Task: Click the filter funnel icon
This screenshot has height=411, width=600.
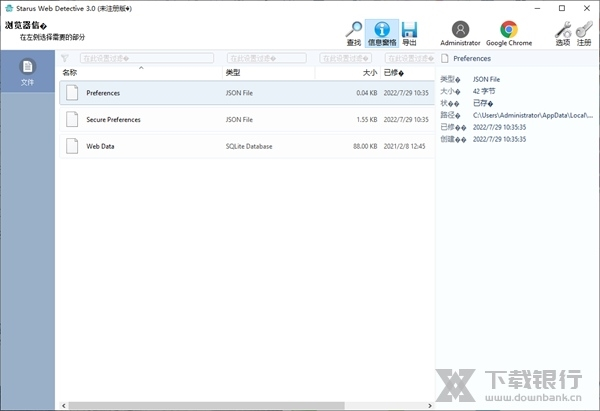Action: pos(65,58)
